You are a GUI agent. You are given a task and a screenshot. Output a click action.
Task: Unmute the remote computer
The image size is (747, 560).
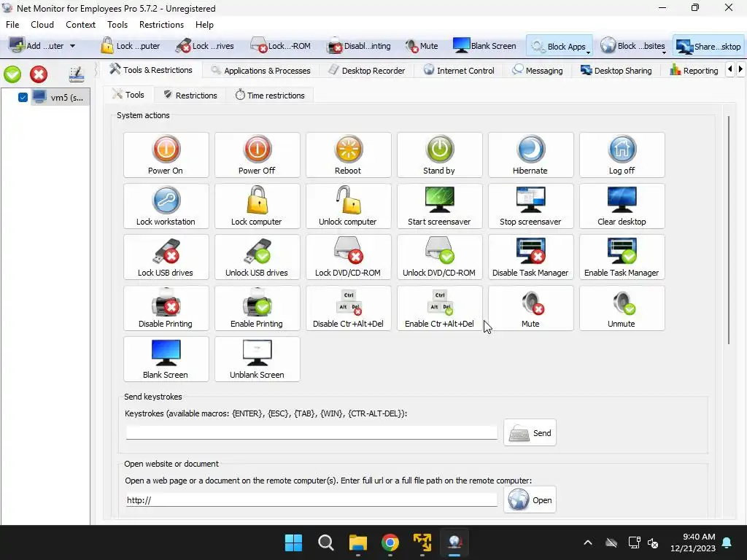pyautogui.click(x=622, y=308)
